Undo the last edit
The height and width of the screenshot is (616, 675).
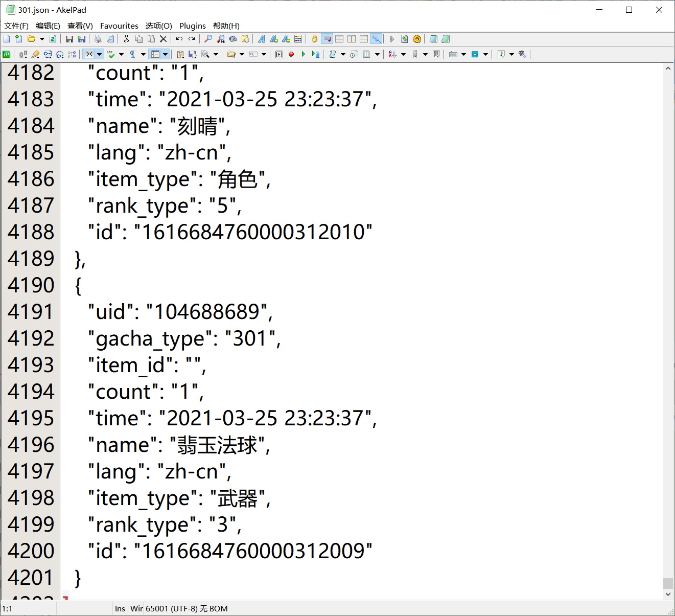178,38
